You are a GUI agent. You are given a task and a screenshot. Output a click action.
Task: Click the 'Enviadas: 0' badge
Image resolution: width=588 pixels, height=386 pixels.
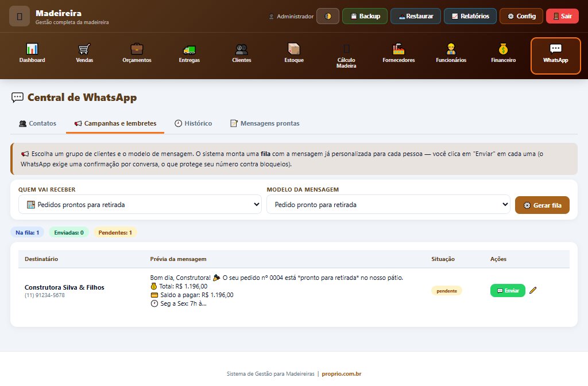point(69,232)
